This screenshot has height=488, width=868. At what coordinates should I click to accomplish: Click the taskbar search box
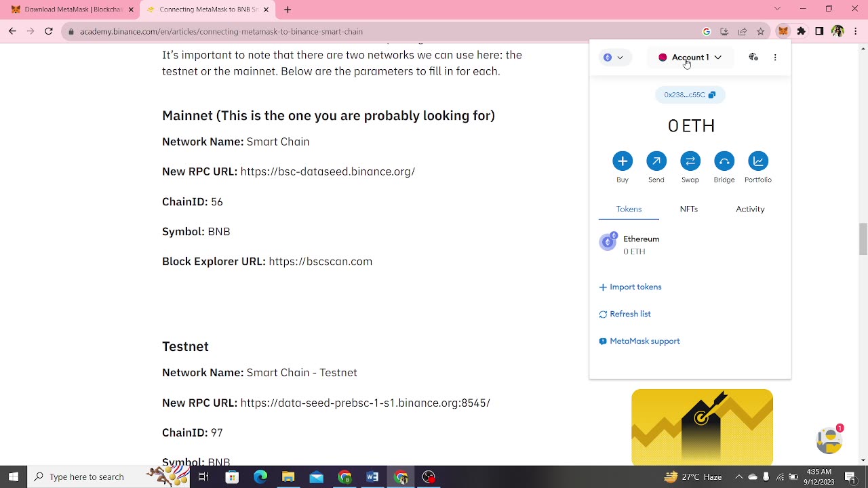point(108,476)
